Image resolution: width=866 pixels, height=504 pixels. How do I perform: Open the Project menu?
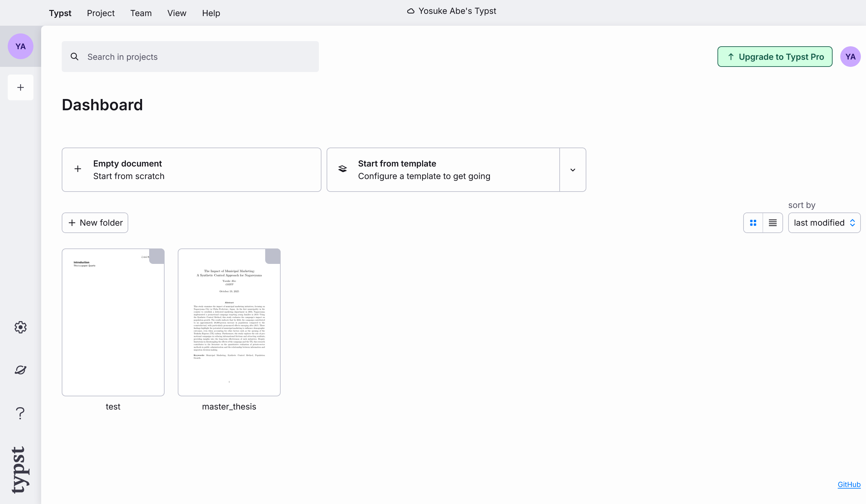100,13
